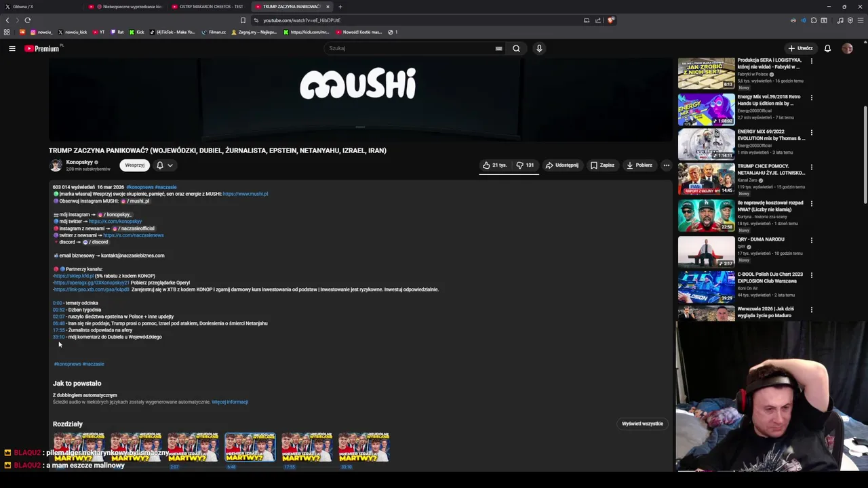The height and width of the screenshot is (488, 868).
Task: Open ENERGY MIX 69/2022 video title
Action: tap(771, 135)
